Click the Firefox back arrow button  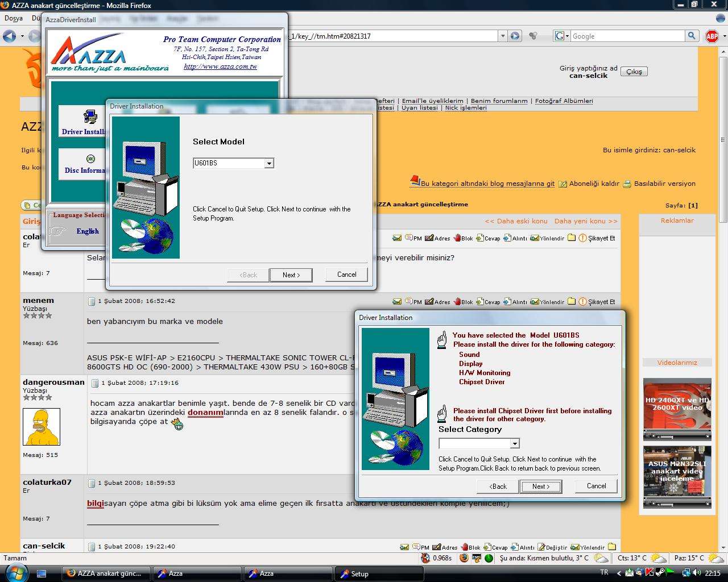(x=9, y=36)
